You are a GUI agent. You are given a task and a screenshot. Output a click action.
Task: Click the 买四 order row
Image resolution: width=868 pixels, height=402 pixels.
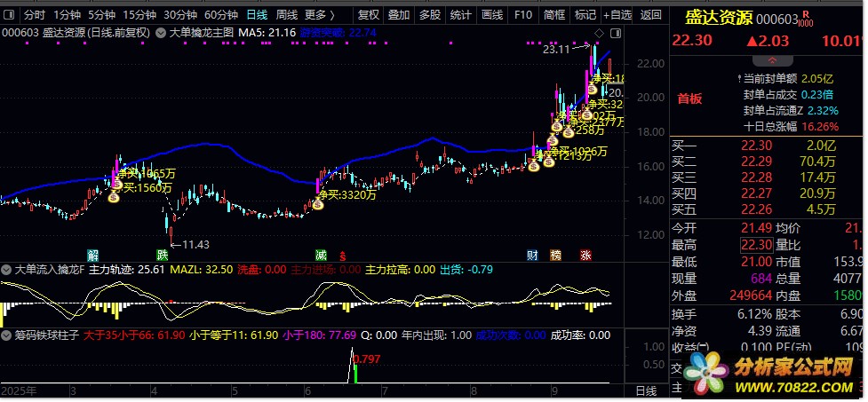(x=767, y=193)
